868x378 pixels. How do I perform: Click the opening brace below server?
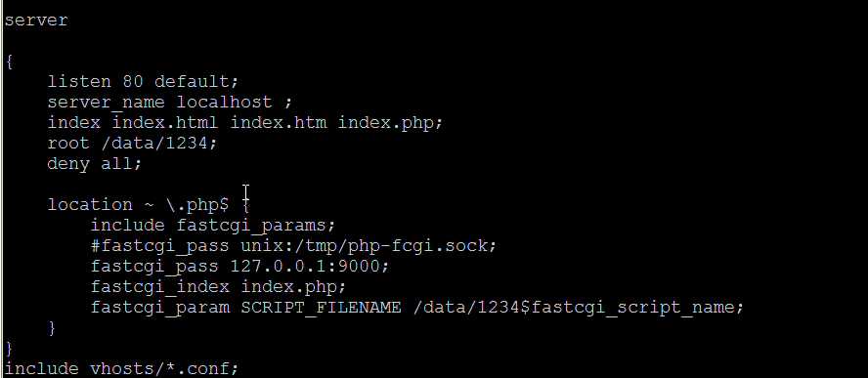[9, 62]
